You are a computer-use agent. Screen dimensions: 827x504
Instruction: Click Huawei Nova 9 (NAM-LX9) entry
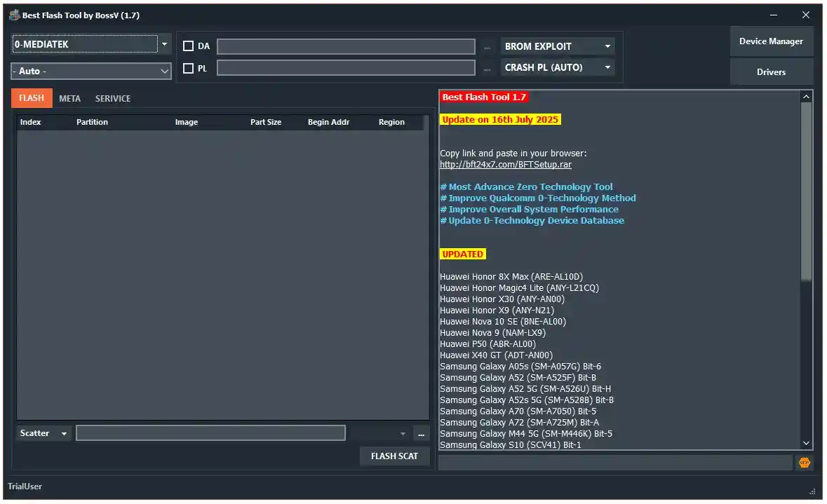[x=493, y=333]
